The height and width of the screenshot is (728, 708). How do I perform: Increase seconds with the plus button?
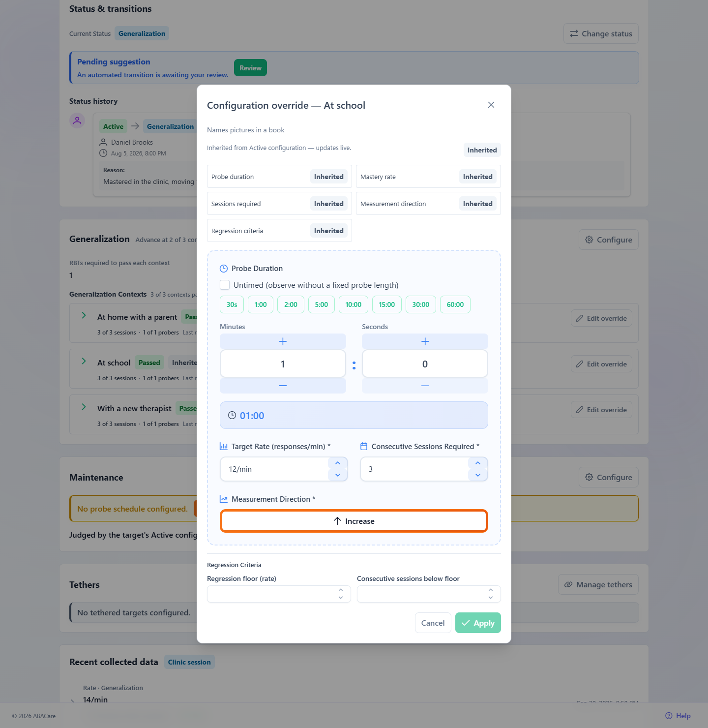pyautogui.click(x=425, y=341)
